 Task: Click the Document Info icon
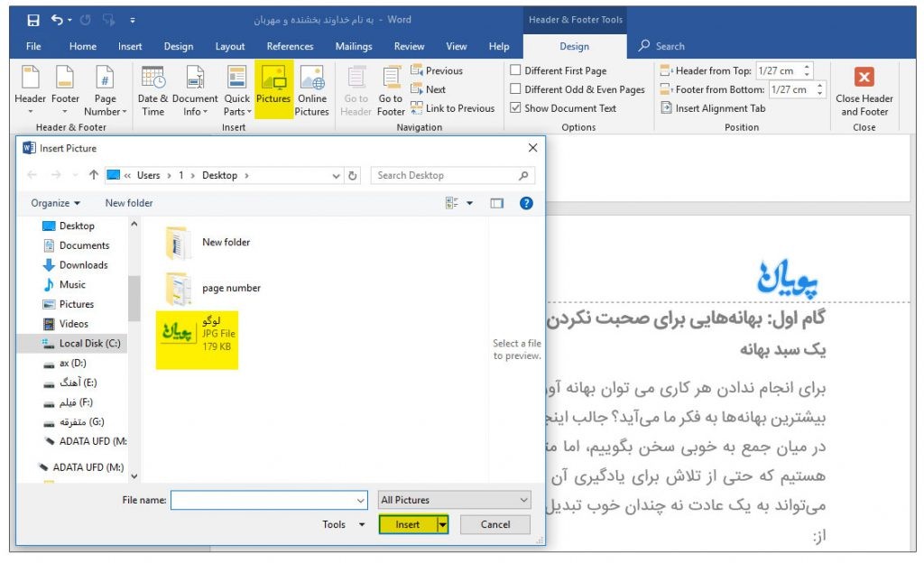(195, 79)
